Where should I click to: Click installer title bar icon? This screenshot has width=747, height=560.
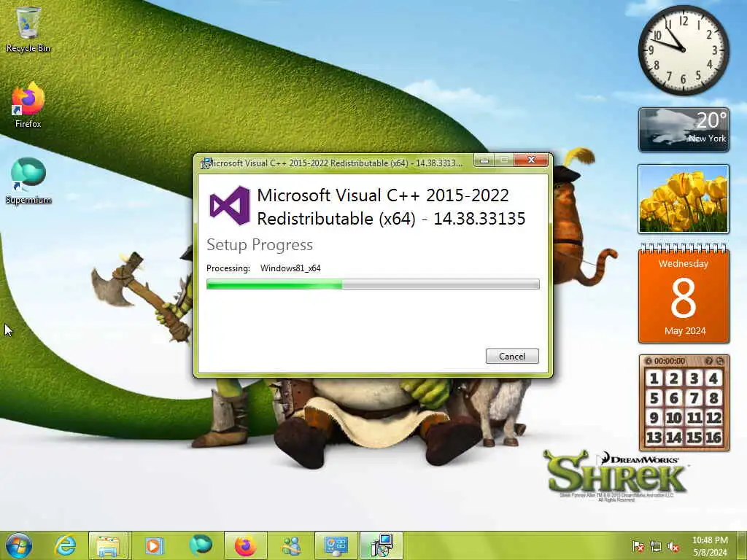[x=205, y=163]
